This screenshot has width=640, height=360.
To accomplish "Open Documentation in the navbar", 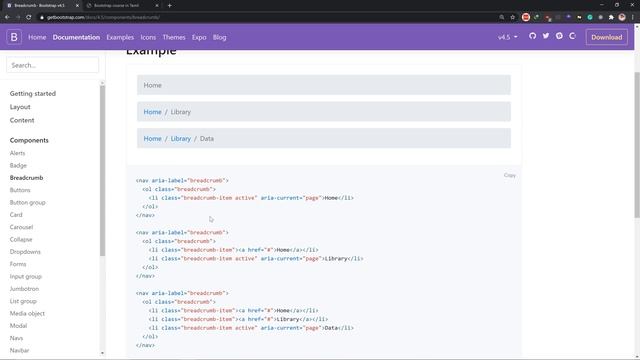I will coord(76,37).
